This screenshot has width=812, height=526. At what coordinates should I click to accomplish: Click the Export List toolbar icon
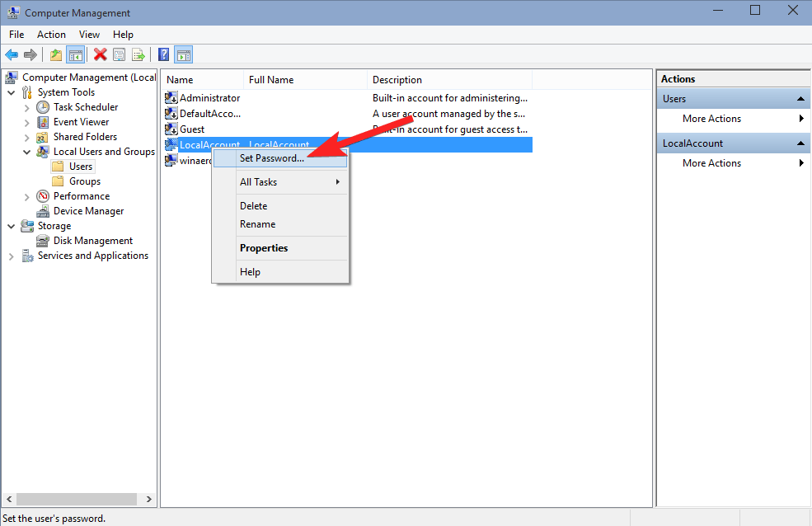coord(138,54)
